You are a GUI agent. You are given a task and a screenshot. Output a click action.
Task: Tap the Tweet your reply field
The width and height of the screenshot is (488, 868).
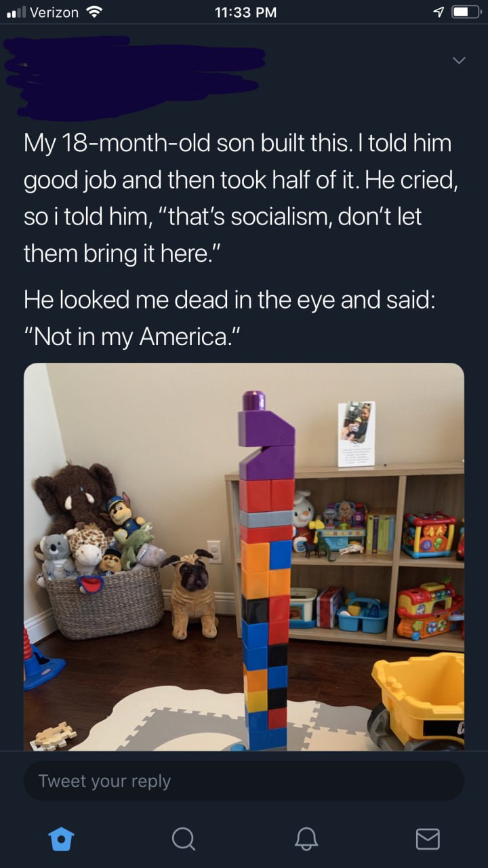[x=244, y=781]
